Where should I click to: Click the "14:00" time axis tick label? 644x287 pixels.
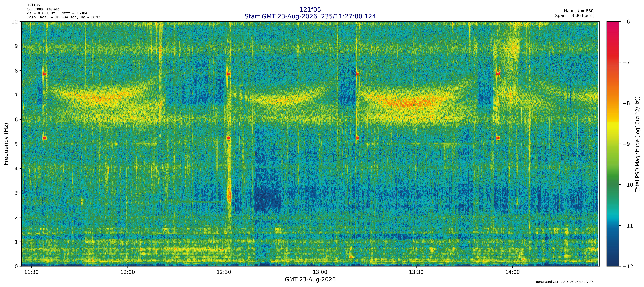point(512,272)
